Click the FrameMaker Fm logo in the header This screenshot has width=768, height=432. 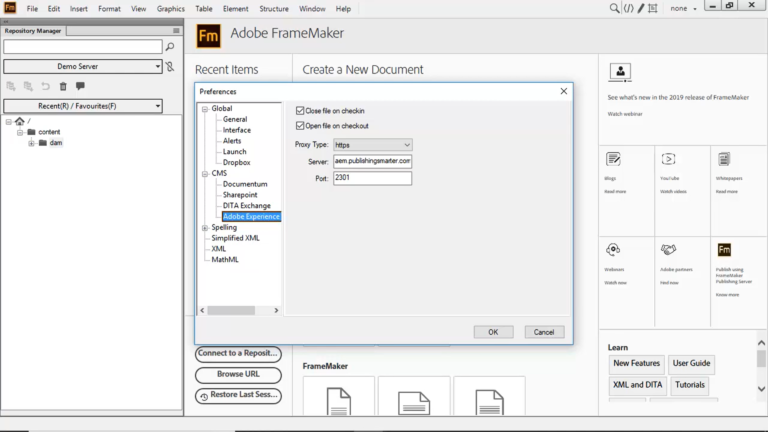click(x=209, y=36)
